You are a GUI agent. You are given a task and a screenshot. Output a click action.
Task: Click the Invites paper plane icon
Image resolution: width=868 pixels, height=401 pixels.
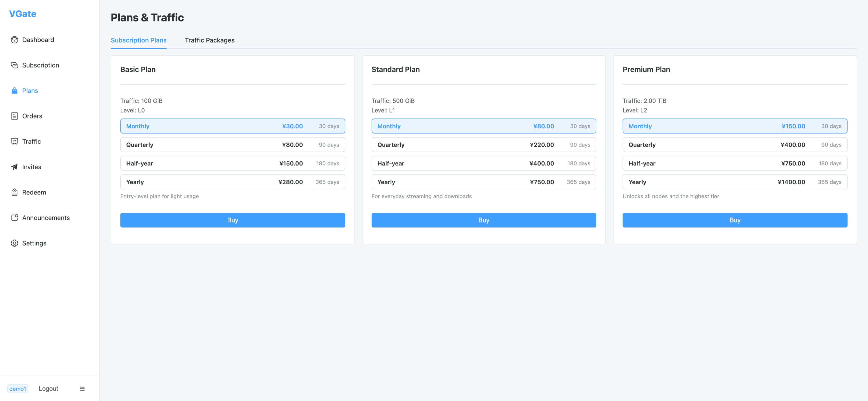pyautogui.click(x=14, y=167)
